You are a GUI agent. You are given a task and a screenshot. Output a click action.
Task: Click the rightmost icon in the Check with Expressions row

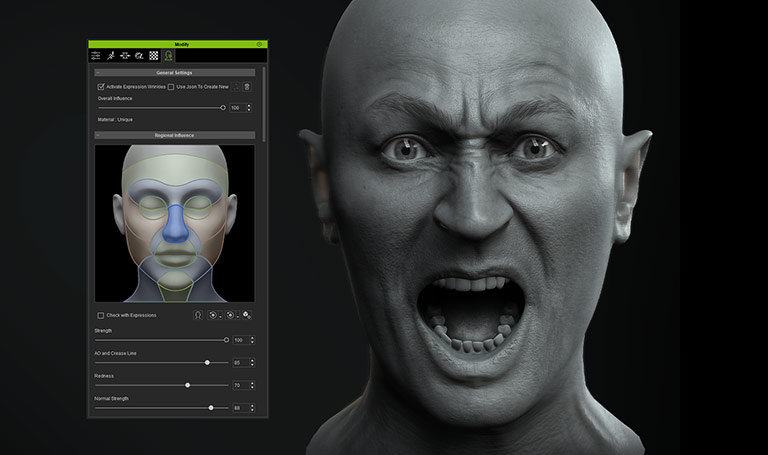coord(247,315)
